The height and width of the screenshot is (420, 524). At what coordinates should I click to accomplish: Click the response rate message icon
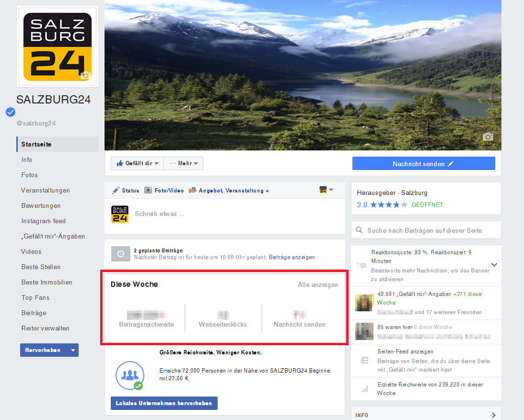[361, 266]
